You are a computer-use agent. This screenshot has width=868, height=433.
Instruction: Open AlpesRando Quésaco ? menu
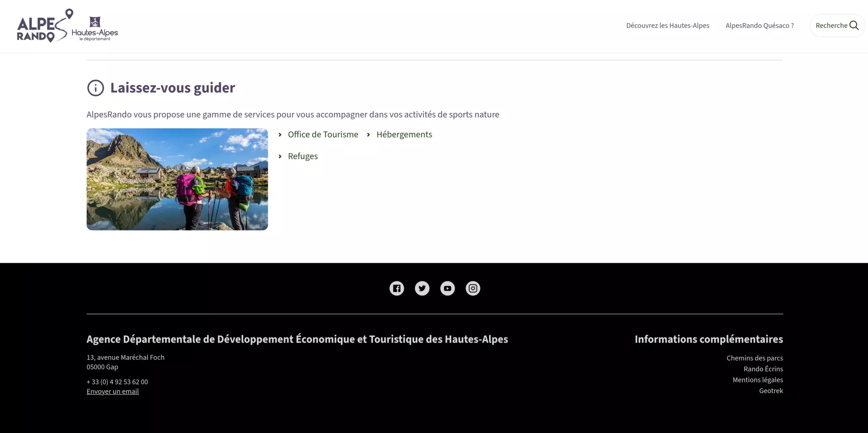click(x=759, y=26)
